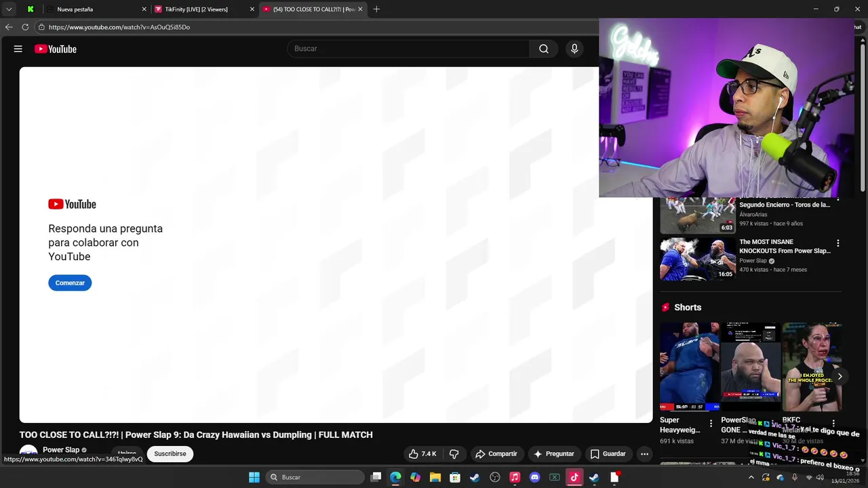Open Windows Start menu

254,477
